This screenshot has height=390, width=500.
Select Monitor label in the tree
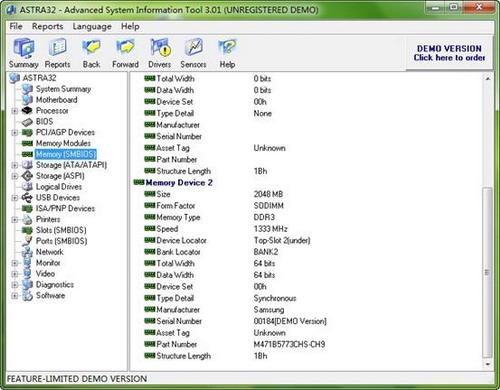point(48,263)
